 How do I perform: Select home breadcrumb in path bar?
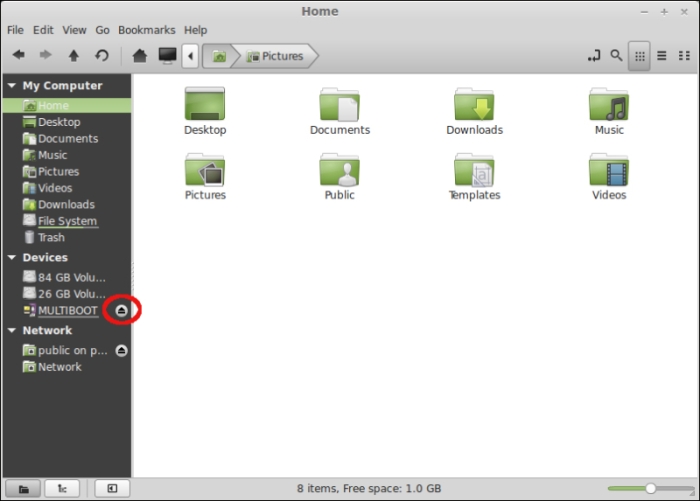click(218, 56)
